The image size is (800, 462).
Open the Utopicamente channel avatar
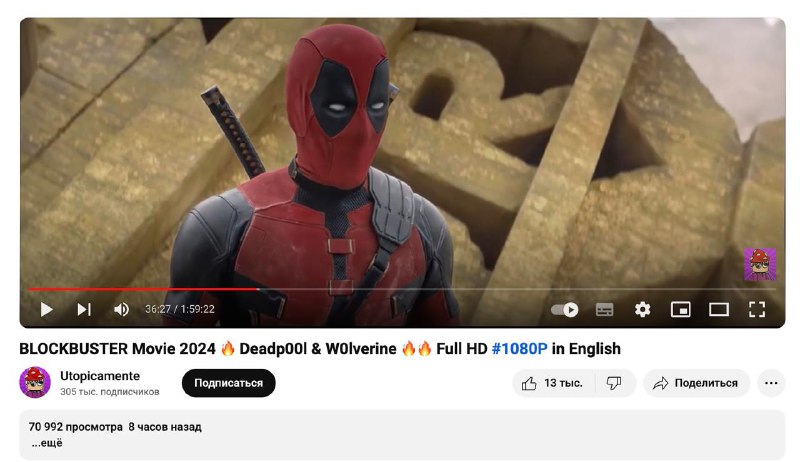click(35, 382)
